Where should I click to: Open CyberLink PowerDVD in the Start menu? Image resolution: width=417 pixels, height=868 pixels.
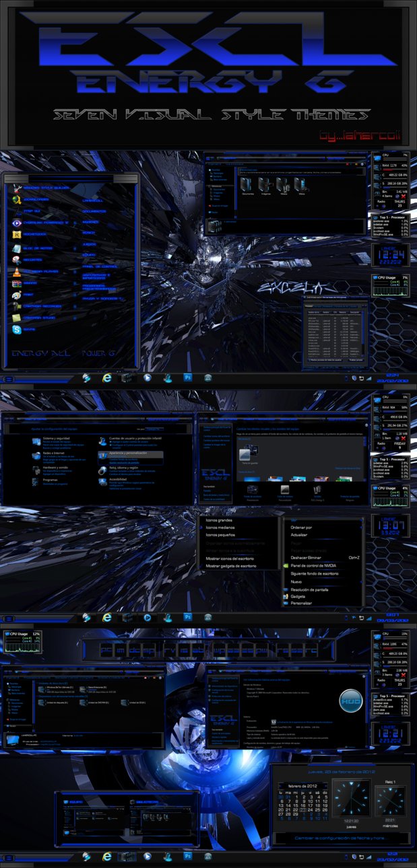(x=42, y=223)
